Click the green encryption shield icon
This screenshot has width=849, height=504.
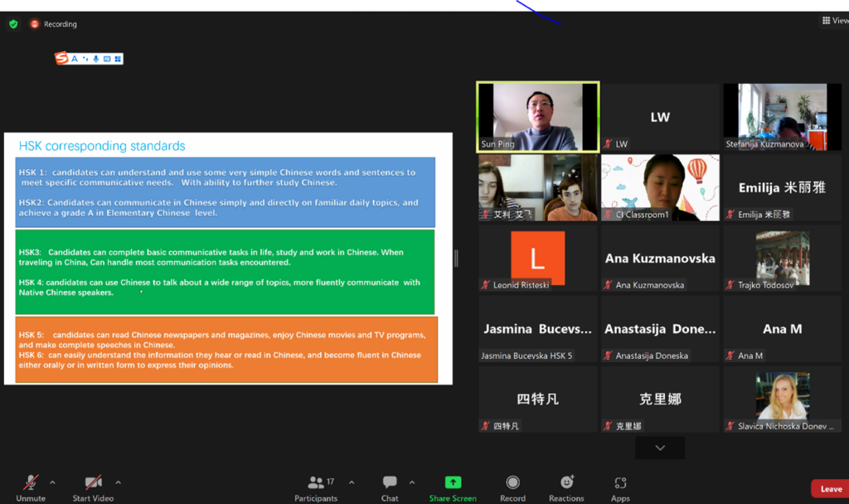tap(13, 24)
